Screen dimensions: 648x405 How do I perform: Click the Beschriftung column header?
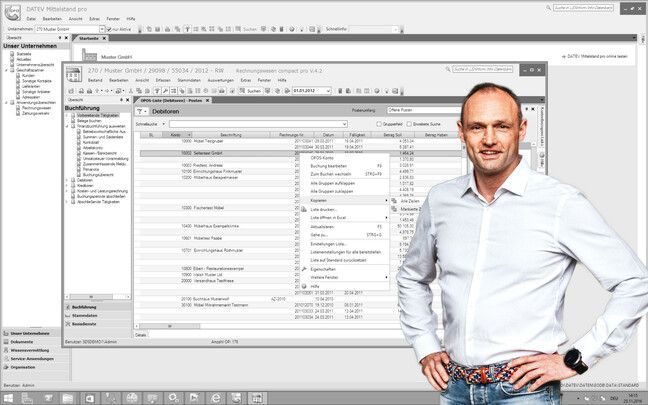[231, 135]
